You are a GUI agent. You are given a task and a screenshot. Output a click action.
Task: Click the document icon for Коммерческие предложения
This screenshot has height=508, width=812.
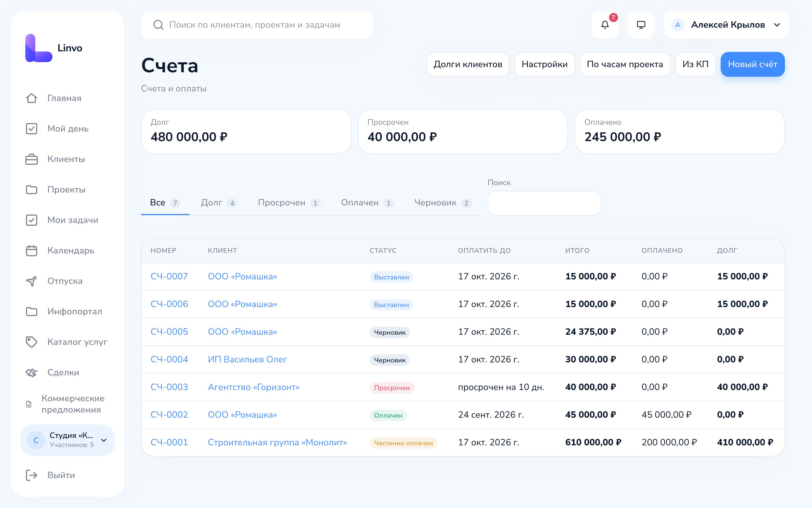point(29,404)
